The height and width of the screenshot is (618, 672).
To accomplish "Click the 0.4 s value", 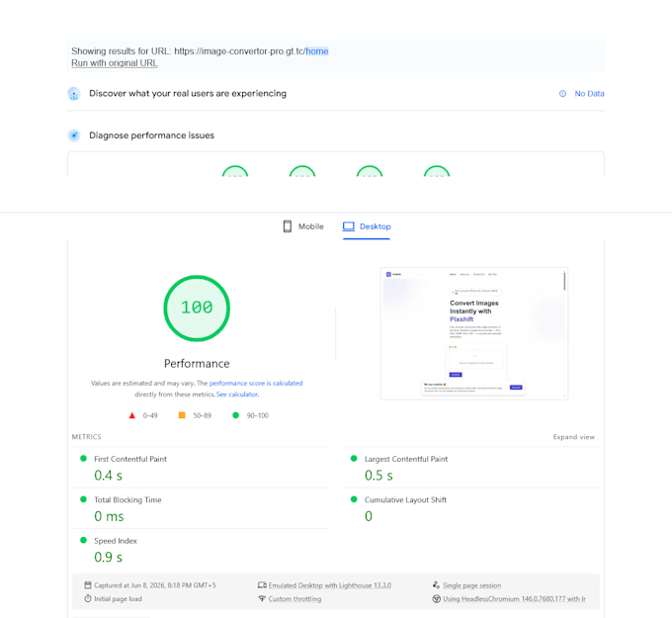I will pos(108,476).
